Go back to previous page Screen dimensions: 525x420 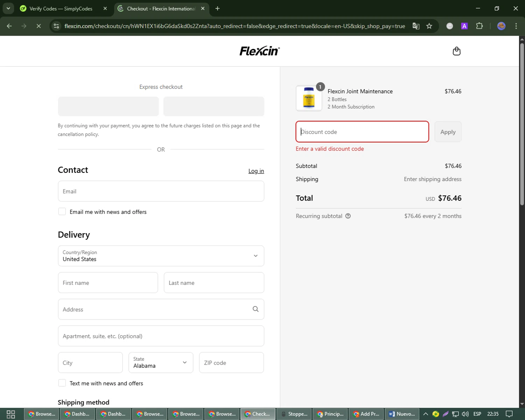[x=9, y=26]
